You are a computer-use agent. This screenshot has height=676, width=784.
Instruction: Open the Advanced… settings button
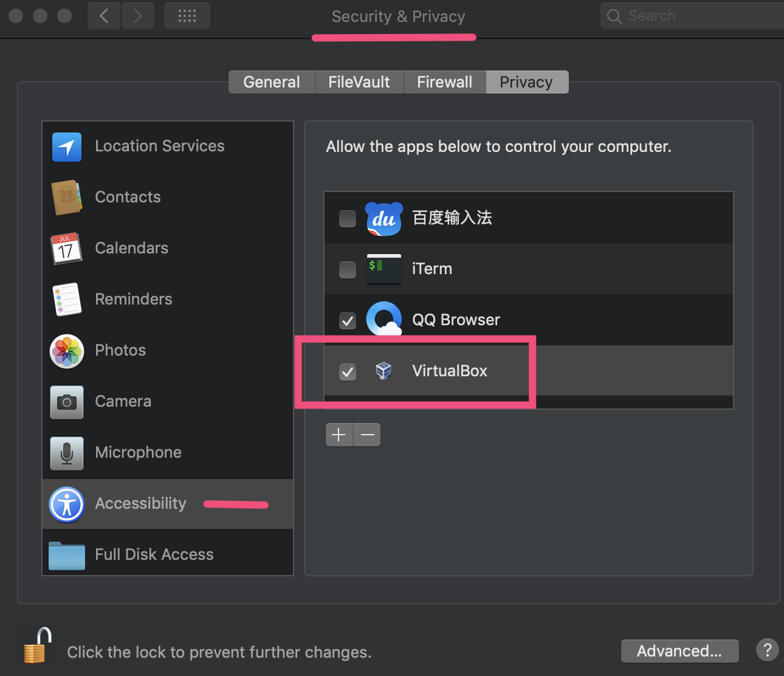click(679, 651)
